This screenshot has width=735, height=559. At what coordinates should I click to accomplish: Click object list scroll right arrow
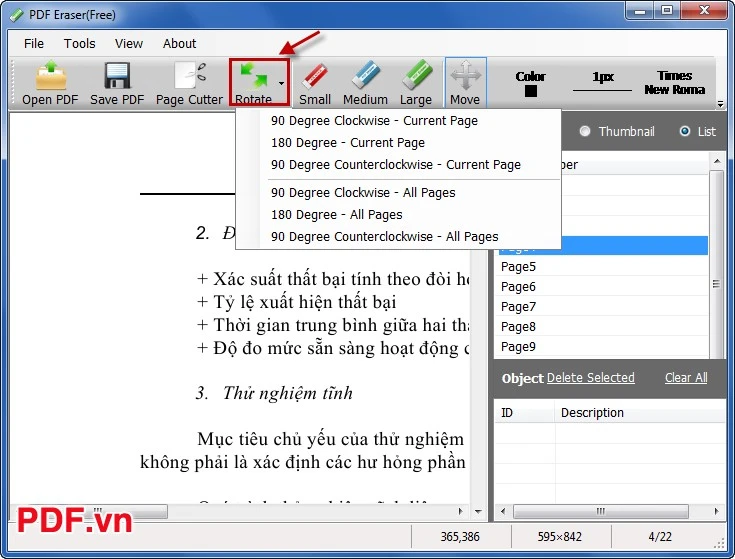(x=717, y=511)
